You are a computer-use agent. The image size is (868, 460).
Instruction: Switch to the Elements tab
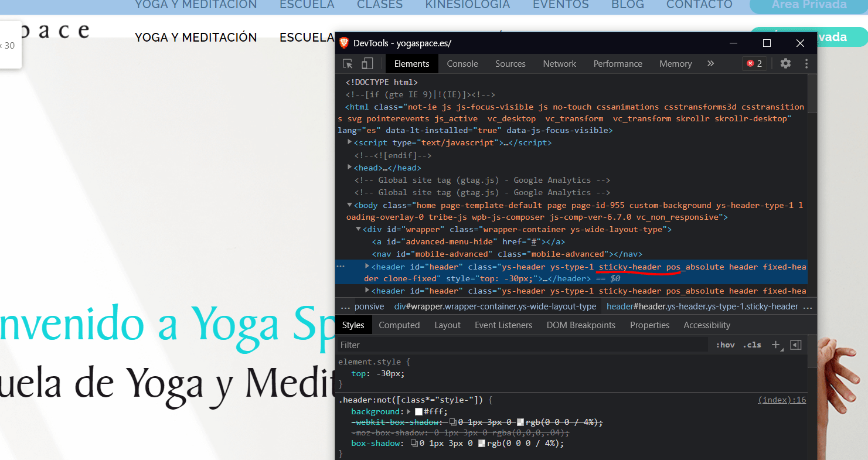click(x=411, y=64)
